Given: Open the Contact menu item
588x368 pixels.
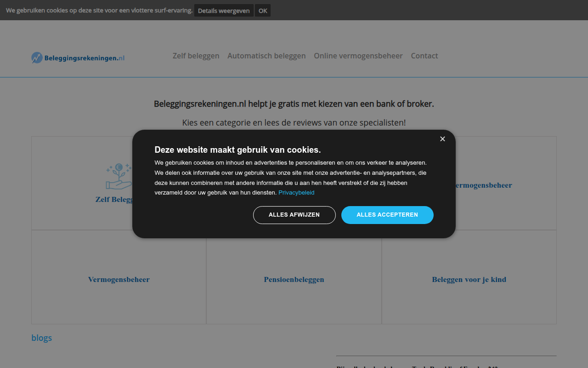Looking at the screenshot, I should (424, 56).
